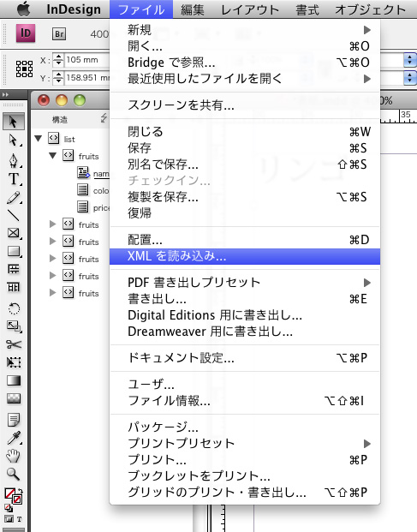The height and width of the screenshot is (532, 417).
Task: Select the Scale tool
Action: [13, 326]
